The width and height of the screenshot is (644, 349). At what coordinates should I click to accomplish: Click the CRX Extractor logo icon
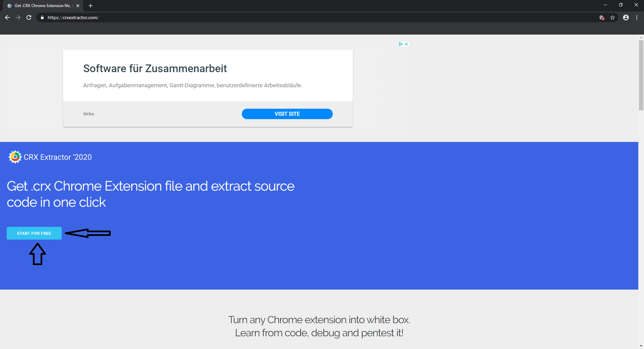point(15,157)
